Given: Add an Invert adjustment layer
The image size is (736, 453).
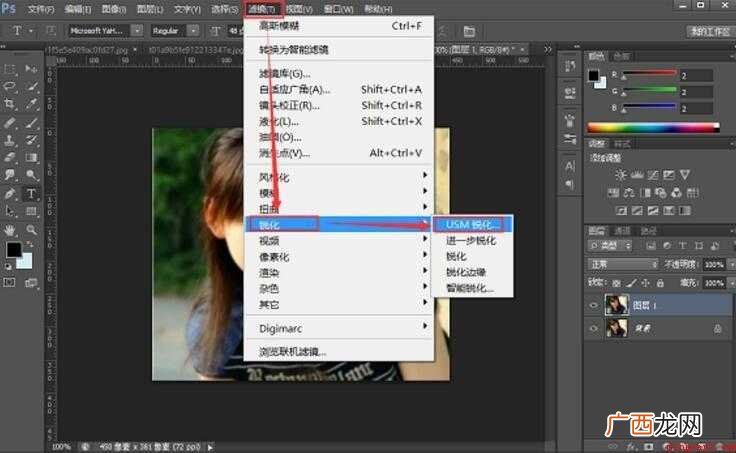Looking at the screenshot, I should click(621, 210).
